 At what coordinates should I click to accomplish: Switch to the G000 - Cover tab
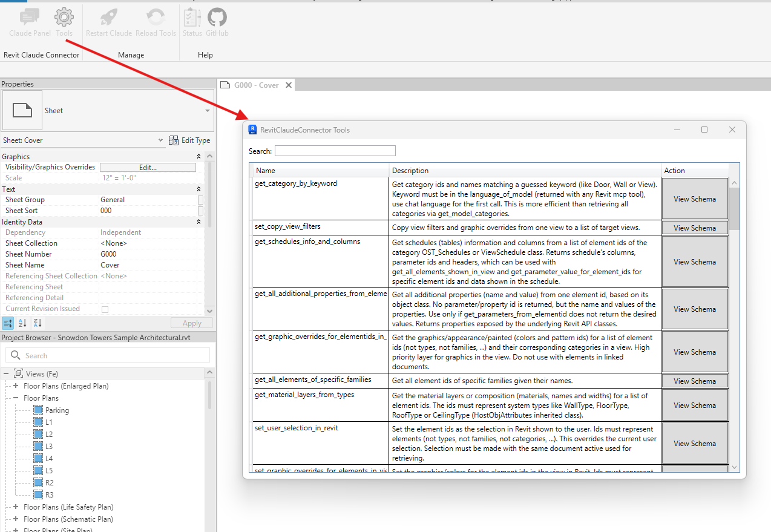[256, 85]
